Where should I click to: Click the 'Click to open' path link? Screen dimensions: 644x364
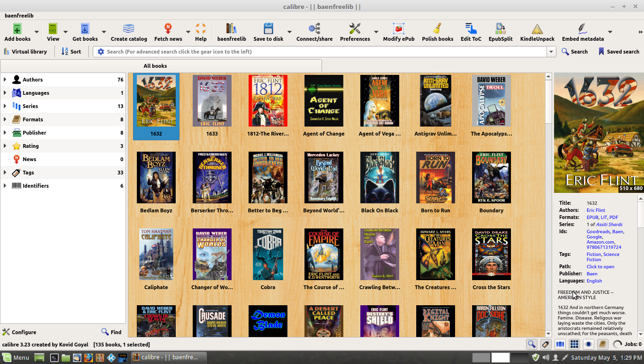(x=600, y=266)
